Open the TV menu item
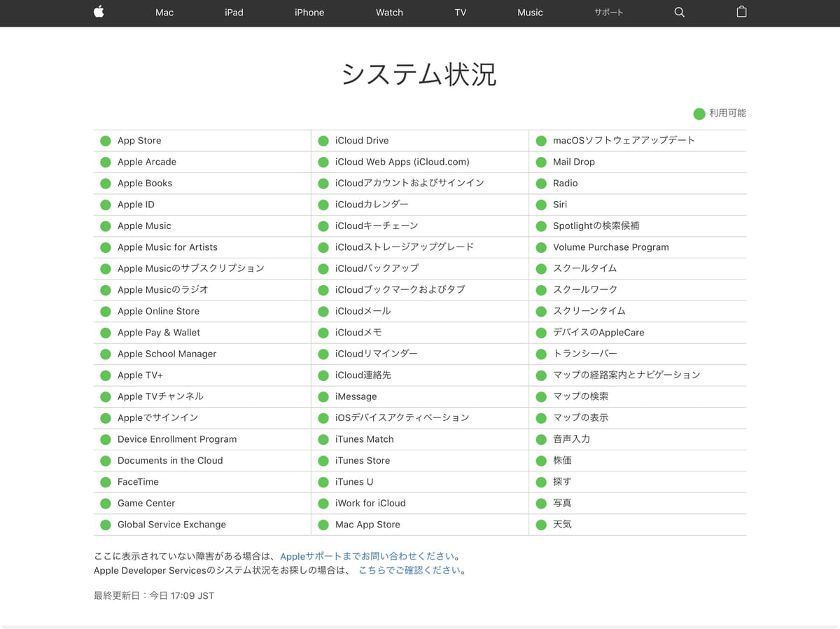 tap(460, 13)
